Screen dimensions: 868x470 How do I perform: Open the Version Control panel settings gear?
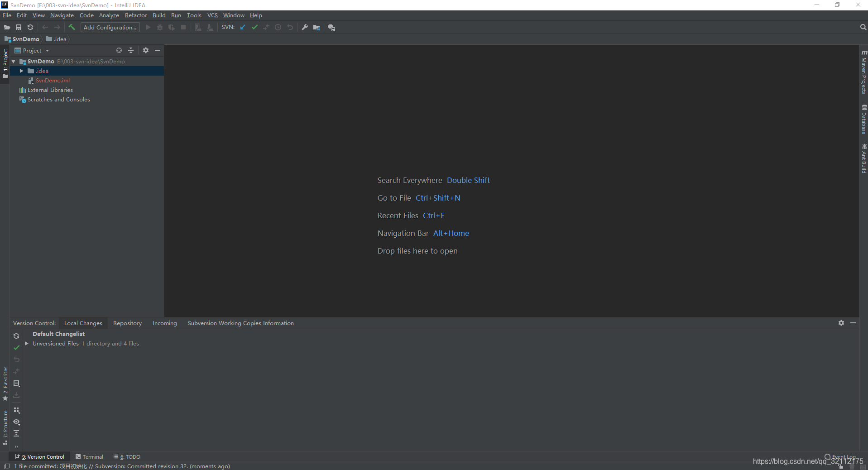tap(841, 323)
